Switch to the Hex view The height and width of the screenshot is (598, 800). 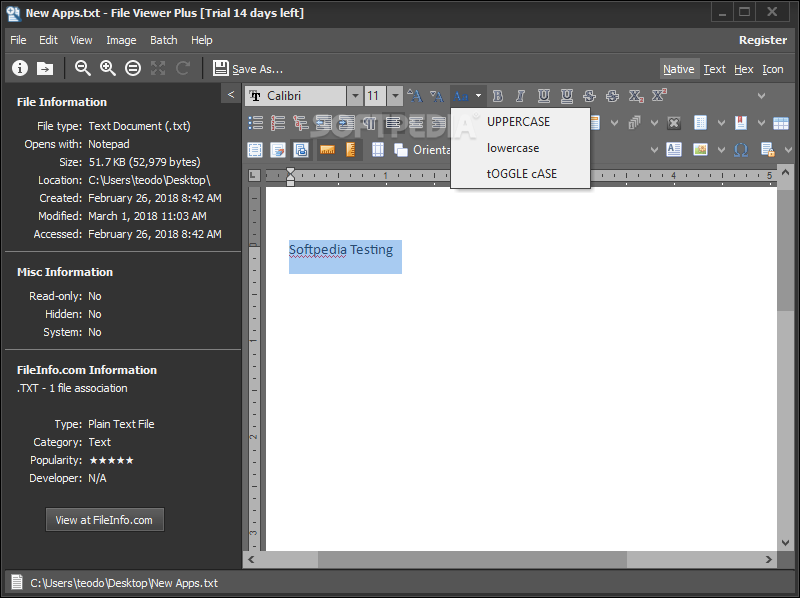(x=743, y=69)
